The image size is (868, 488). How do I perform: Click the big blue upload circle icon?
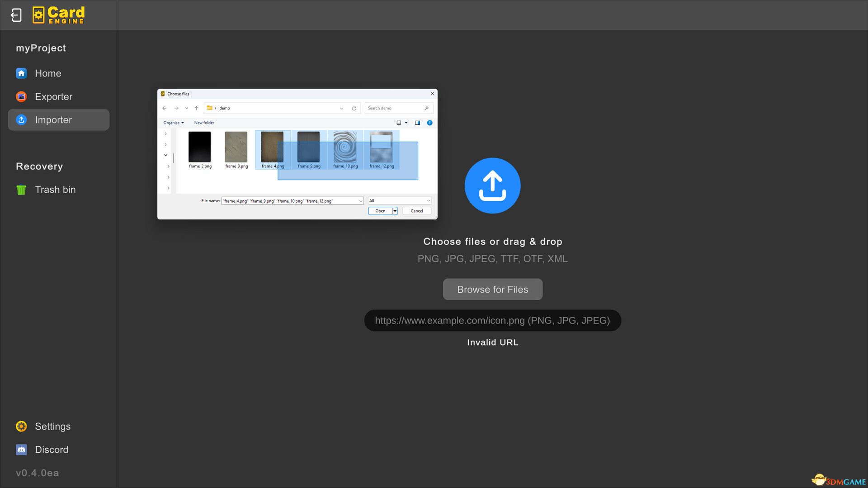pyautogui.click(x=492, y=185)
